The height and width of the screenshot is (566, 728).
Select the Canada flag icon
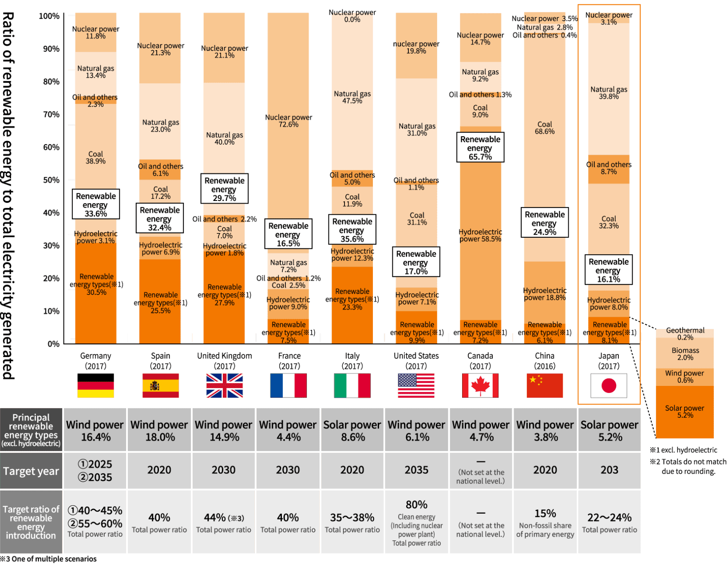[x=480, y=385]
